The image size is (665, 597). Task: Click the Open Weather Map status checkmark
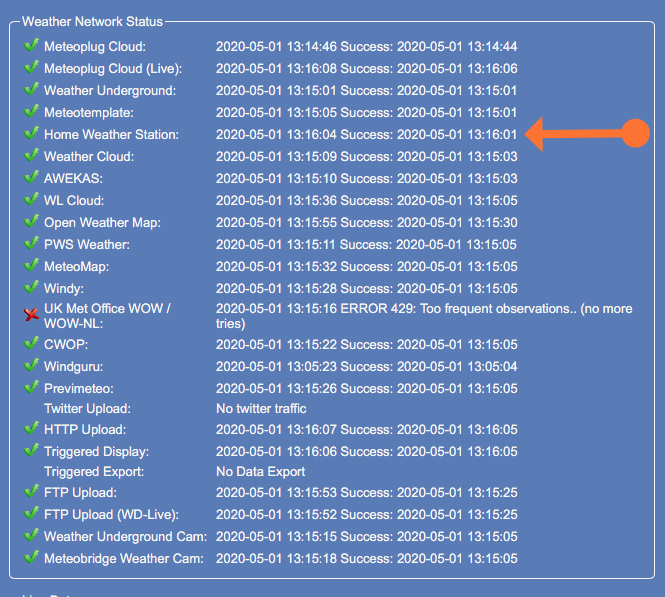(x=31, y=221)
